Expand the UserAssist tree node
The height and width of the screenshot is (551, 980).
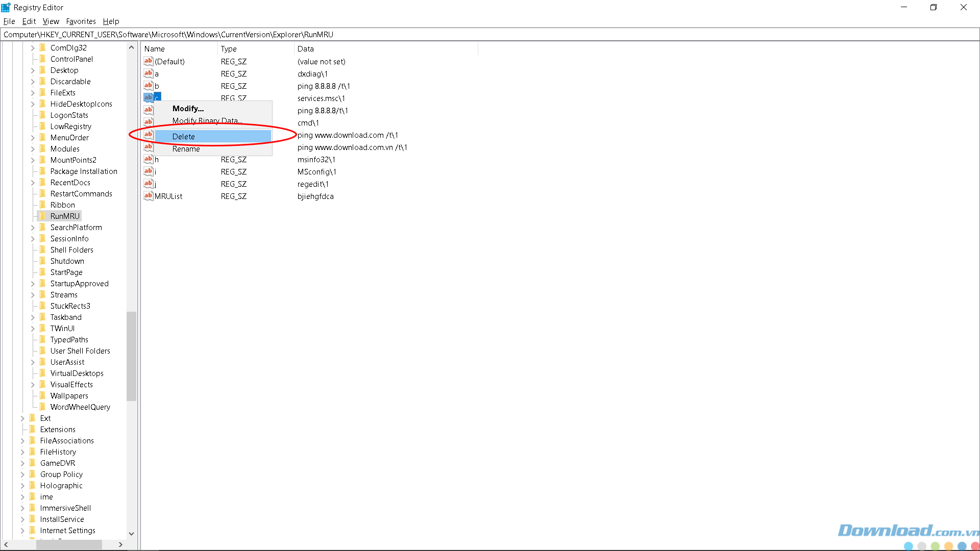coord(33,362)
